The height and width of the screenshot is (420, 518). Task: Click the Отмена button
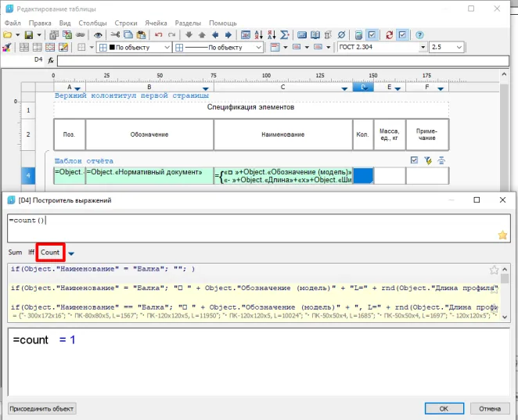489,408
